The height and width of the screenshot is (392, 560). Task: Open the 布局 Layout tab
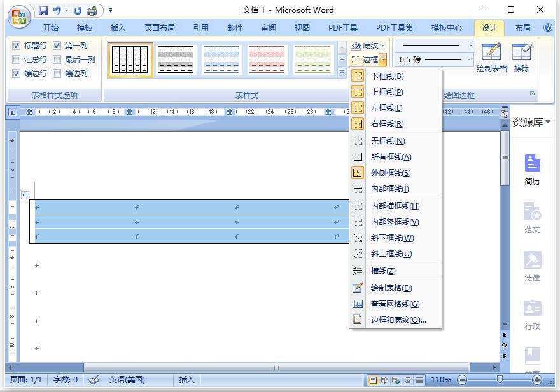click(523, 28)
